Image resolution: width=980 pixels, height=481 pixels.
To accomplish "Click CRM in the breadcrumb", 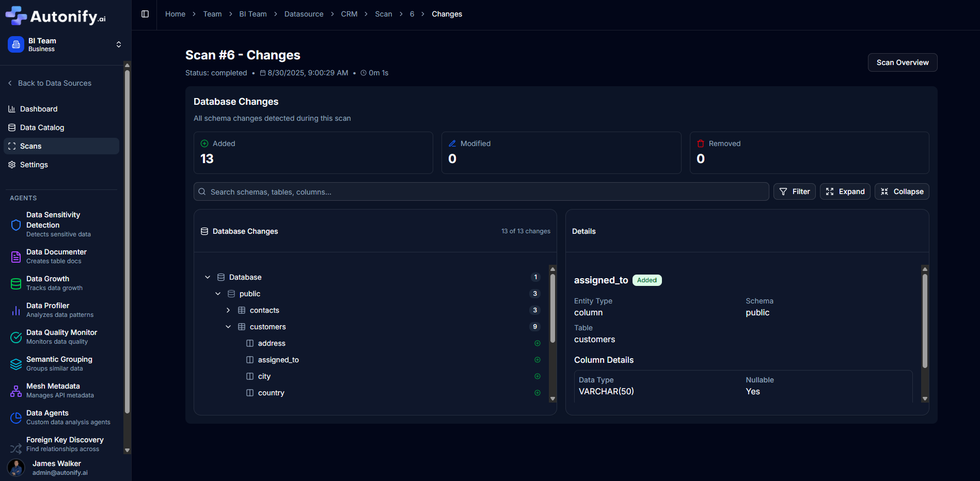I will pos(349,14).
